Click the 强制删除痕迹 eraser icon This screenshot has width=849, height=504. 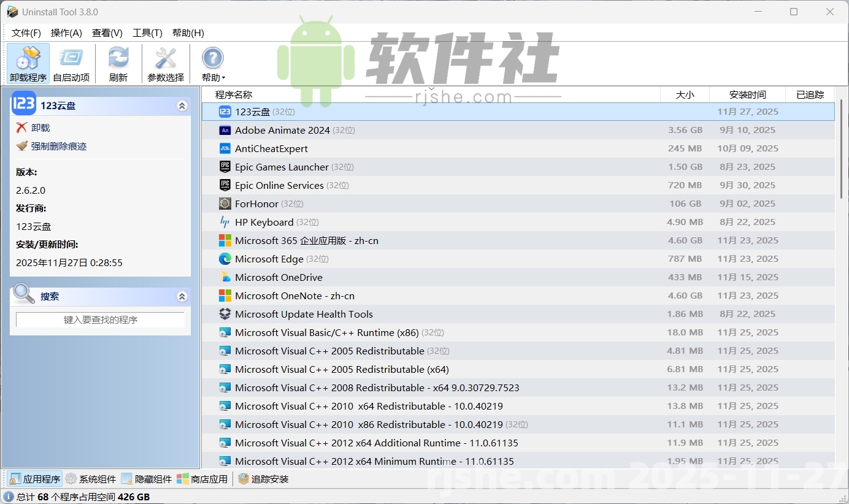click(x=23, y=146)
